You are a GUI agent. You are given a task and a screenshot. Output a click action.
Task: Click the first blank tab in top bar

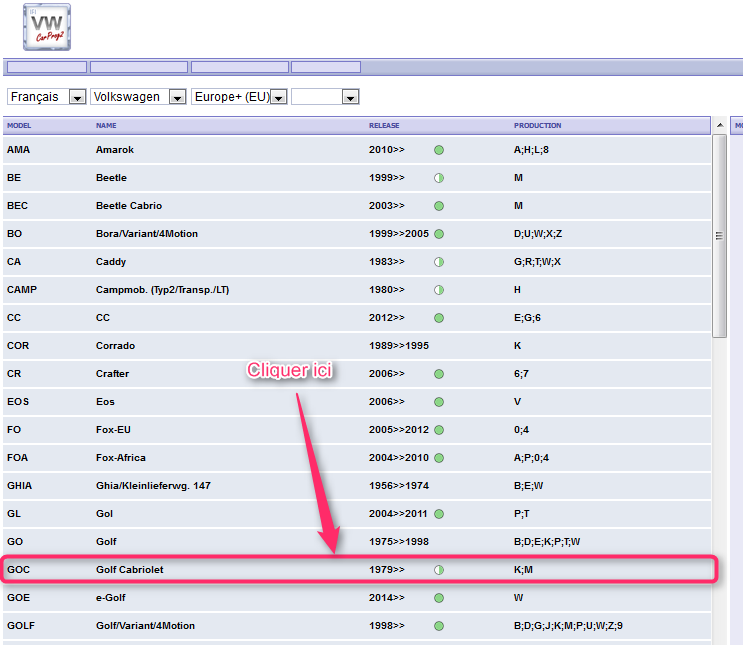(46, 68)
